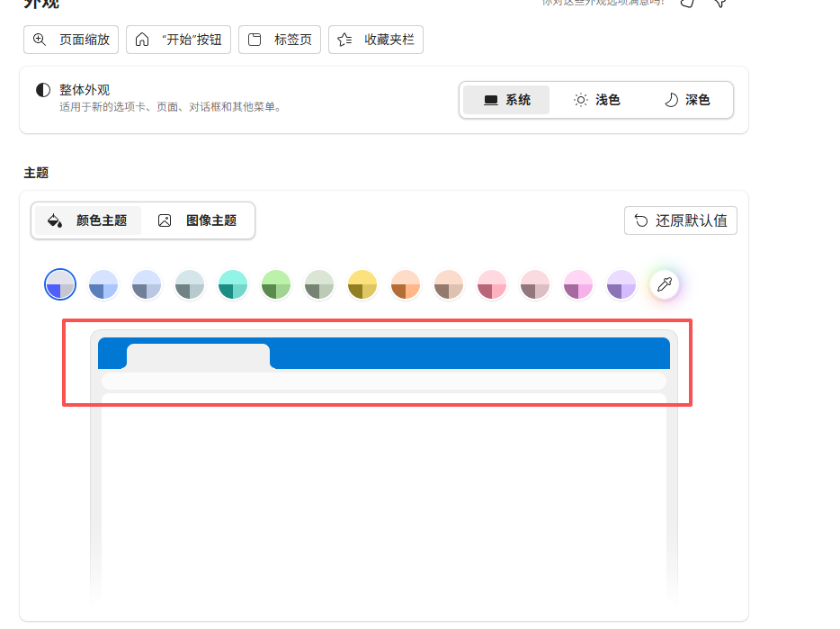
Task: Click the feedback icon near 你对这些外观选项满意吗
Action: pos(685,4)
